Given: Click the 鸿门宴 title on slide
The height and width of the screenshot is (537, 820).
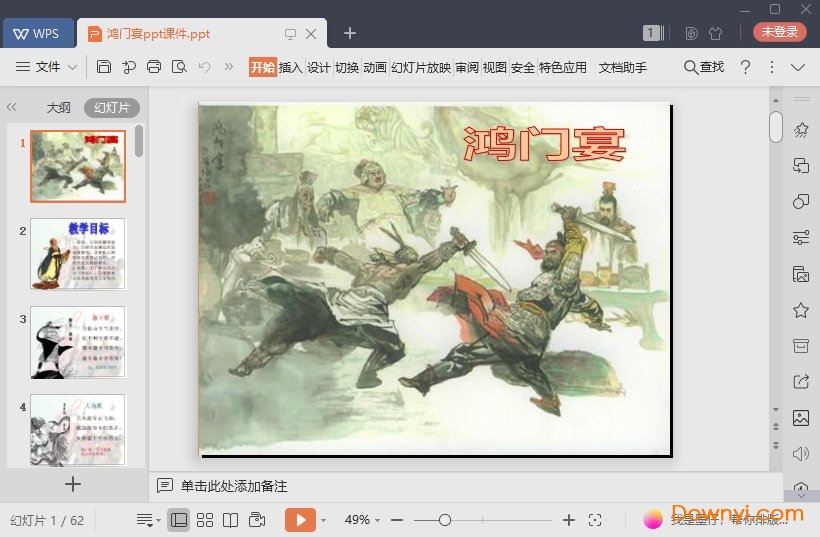Looking at the screenshot, I should 544,143.
